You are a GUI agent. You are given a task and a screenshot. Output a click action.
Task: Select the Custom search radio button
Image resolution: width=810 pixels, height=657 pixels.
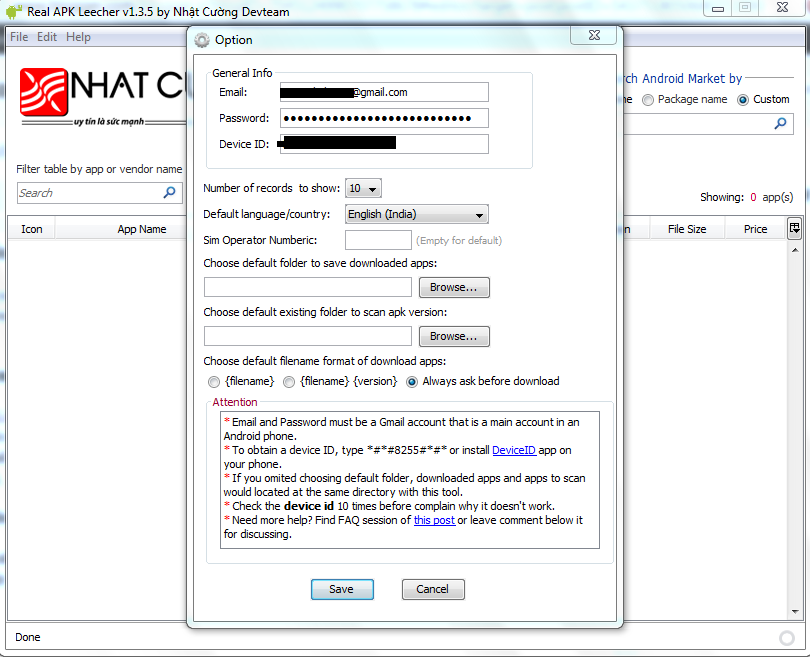click(x=743, y=100)
